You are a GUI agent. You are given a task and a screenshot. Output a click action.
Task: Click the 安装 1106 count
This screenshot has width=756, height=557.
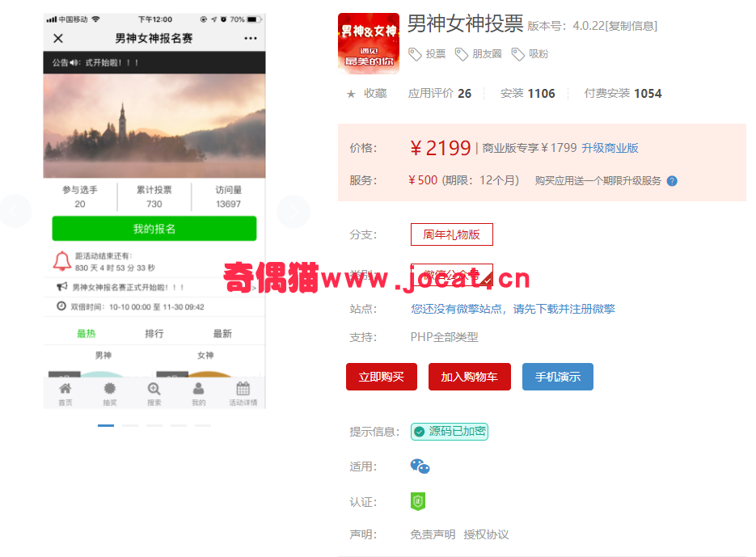coord(527,94)
